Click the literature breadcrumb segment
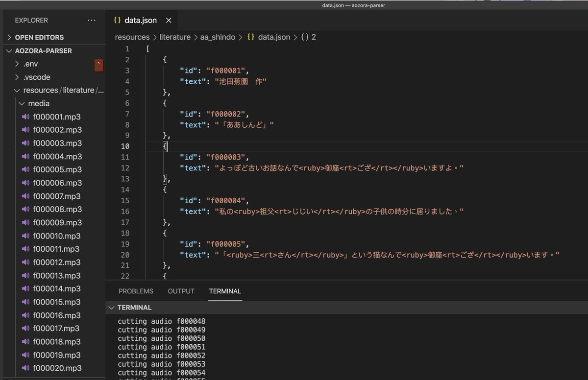588x380 pixels. 175,37
